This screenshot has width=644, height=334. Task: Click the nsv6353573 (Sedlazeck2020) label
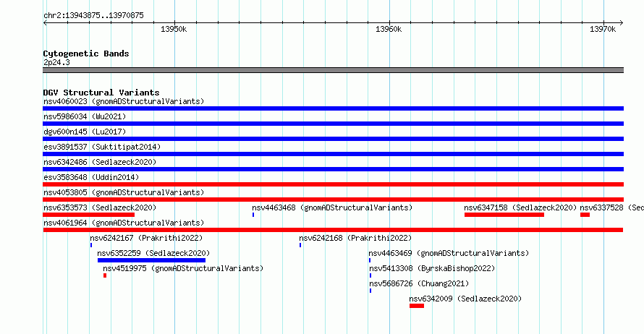tap(100, 207)
